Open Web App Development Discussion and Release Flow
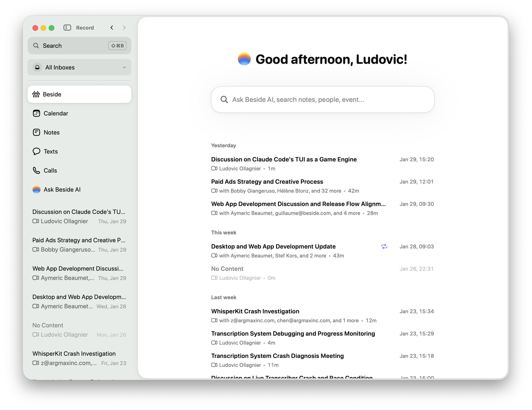 click(323, 208)
